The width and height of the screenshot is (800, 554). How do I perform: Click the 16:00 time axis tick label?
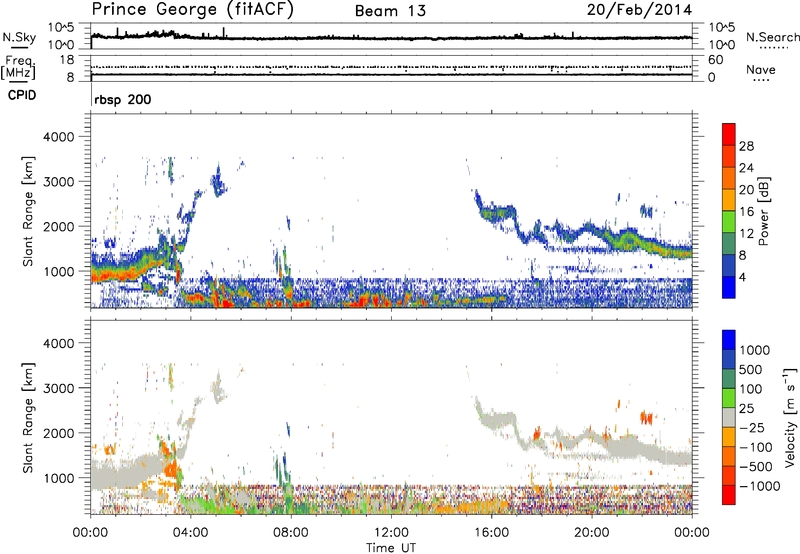coord(491,533)
